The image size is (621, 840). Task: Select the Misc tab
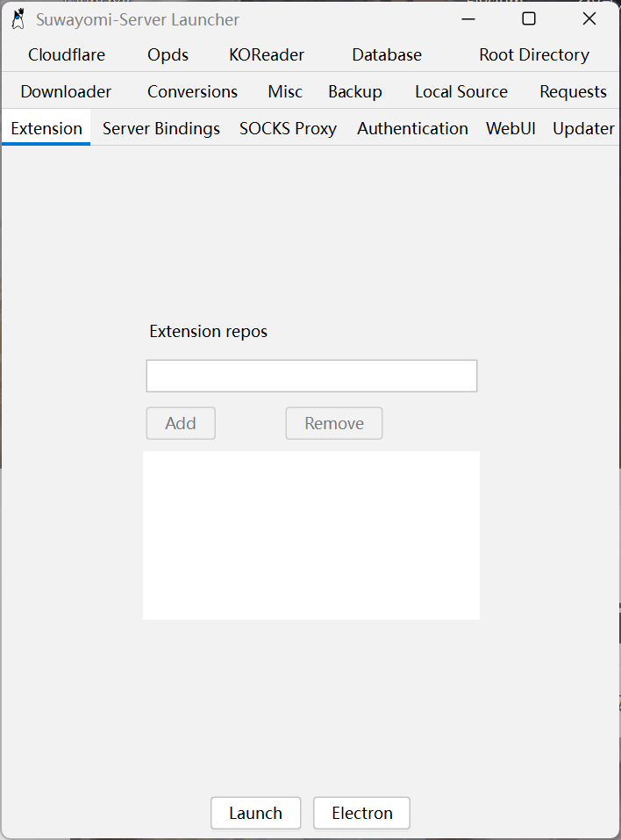pos(285,91)
